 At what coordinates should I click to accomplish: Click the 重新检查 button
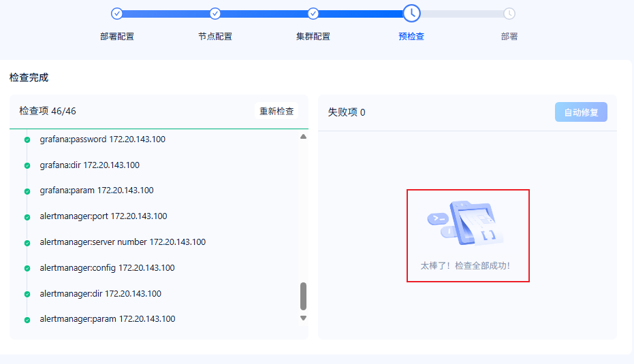point(276,111)
